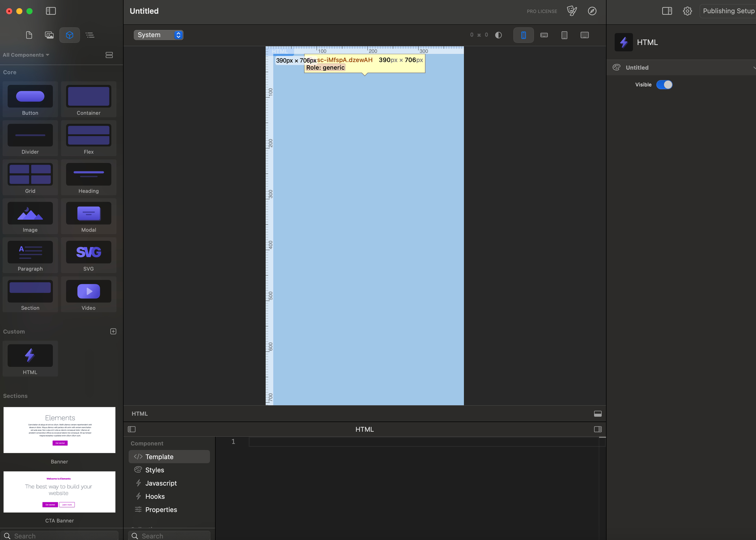Click the theatre masks icon
756x540 pixels.
(572, 11)
